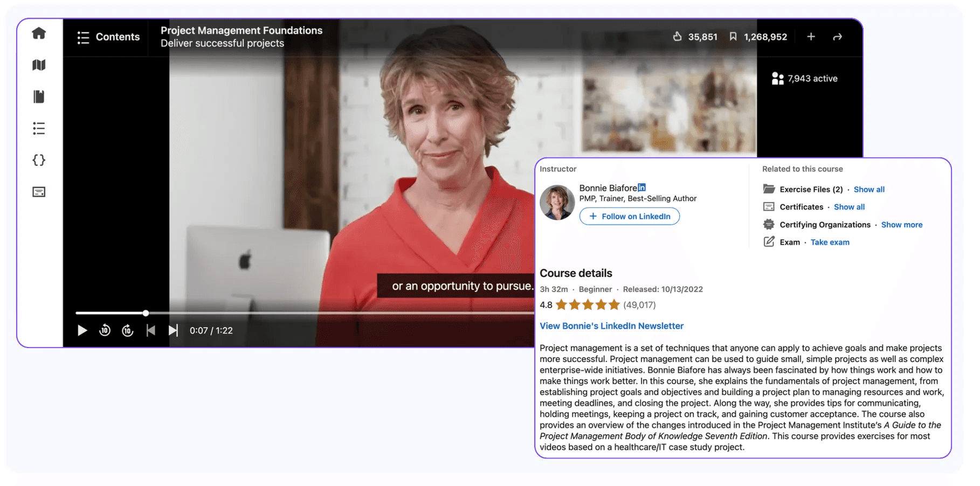Click the video progress slider handle
980x486 pixels.
(146, 313)
